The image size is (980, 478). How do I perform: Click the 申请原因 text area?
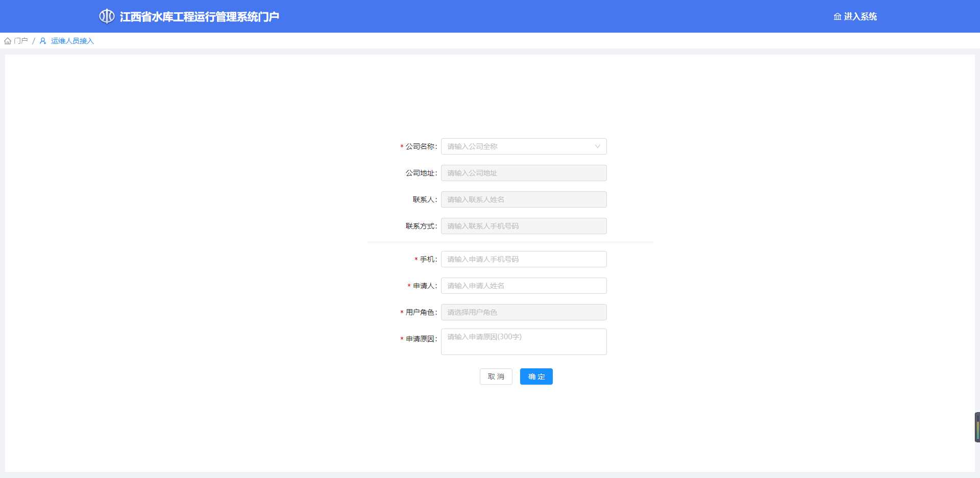(x=524, y=342)
